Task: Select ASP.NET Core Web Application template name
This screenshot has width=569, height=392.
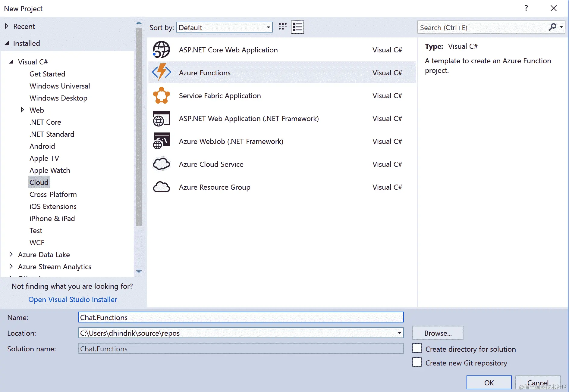Action: (228, 50)
